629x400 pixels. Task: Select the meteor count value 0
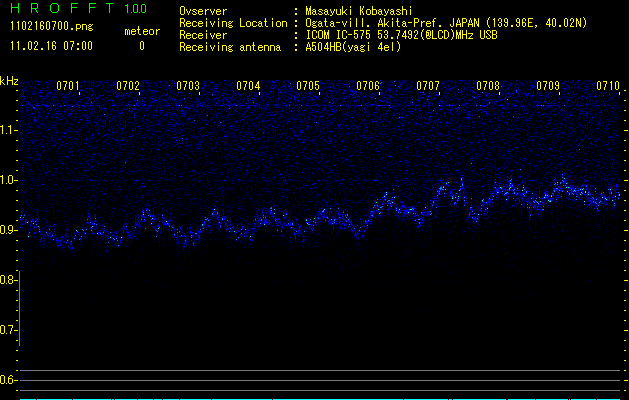point(141,46)
